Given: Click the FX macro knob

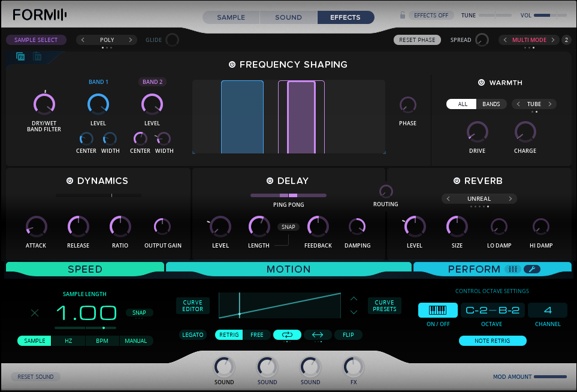Looking at the screenshot, I should pos(354,367).
